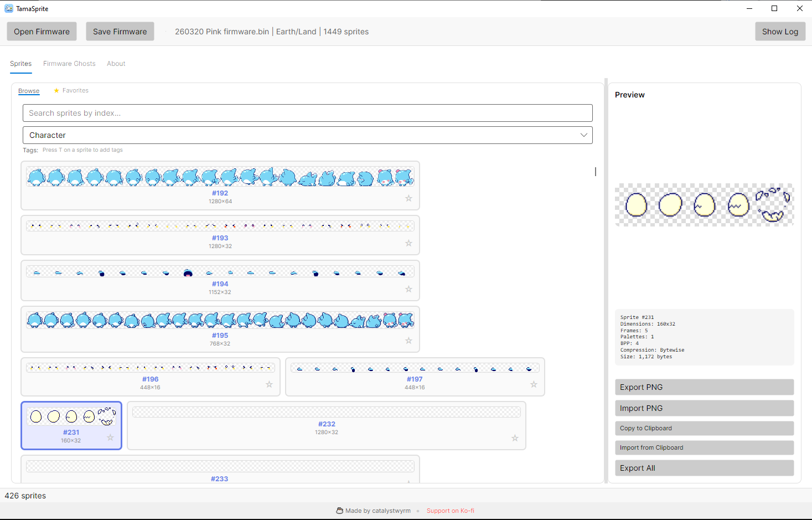Image resolution: width=812 pixels, height=520 pixels.
Task: Export the selected sprite as PNG
Action: pos(704,387)
